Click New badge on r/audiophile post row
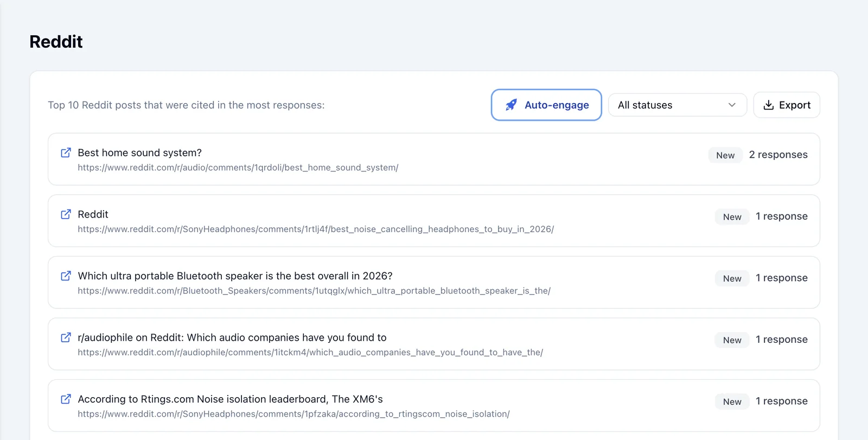The height and width of the screenshot is (440, 868). click(732, 340)
